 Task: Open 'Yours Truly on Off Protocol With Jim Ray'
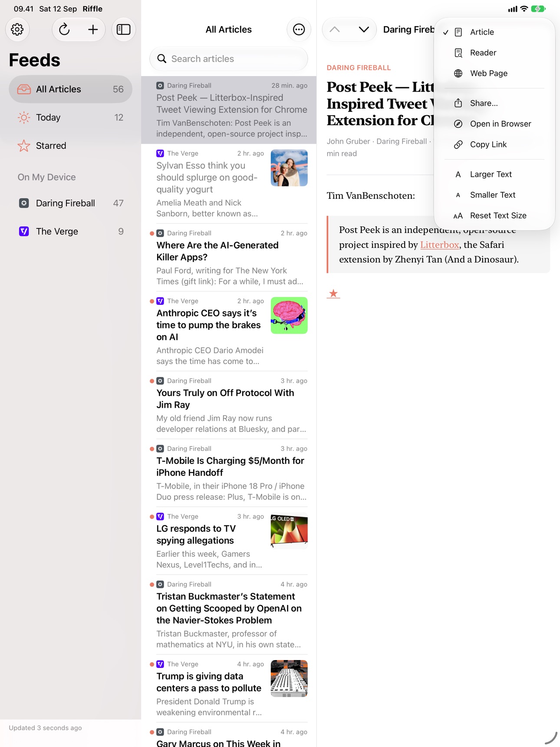point(229,405)
